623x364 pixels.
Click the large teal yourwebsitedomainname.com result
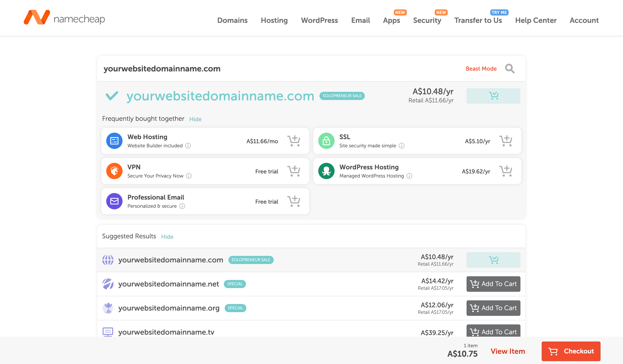pos(220,96)
